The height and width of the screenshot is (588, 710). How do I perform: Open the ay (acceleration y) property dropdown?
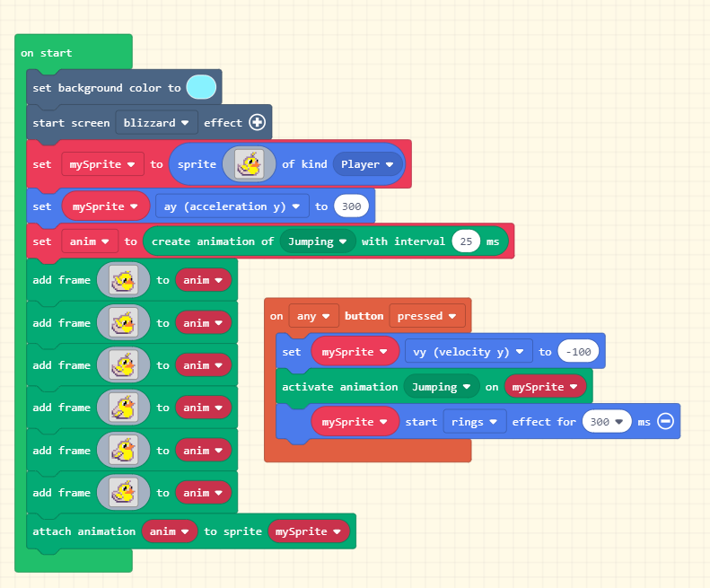[x=232, y=206]
